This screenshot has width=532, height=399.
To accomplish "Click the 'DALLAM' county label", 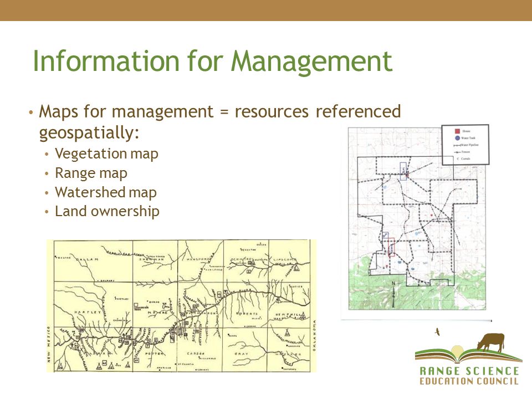I will [87, 259].
